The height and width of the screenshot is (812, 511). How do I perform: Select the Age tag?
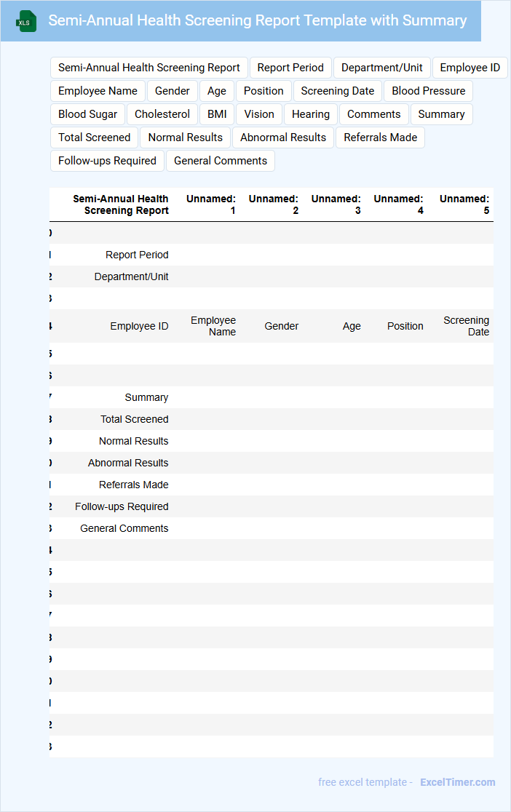pos(217,91)
